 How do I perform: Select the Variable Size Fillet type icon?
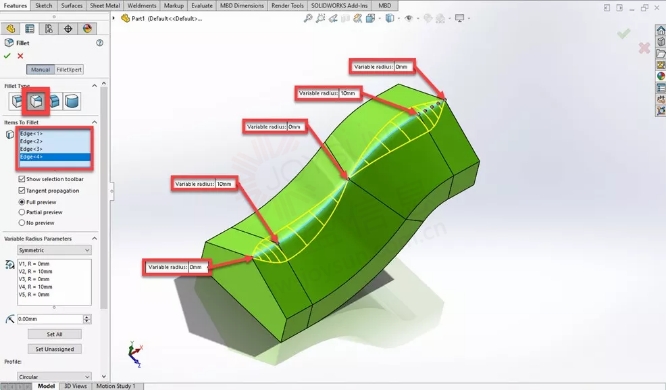37,101
